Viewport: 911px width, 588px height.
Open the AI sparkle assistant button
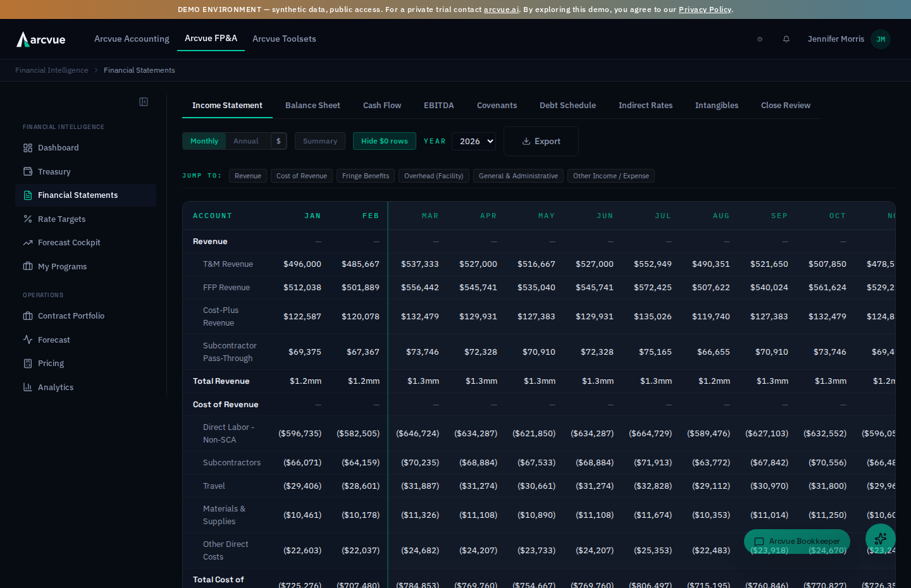coord(881,539)
